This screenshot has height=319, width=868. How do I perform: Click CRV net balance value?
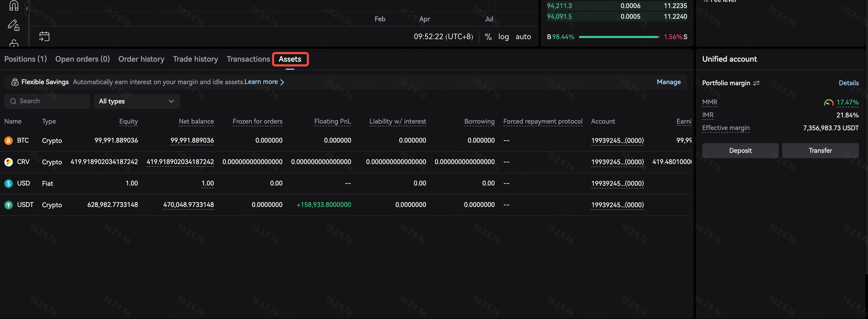[x=180, y=162]
